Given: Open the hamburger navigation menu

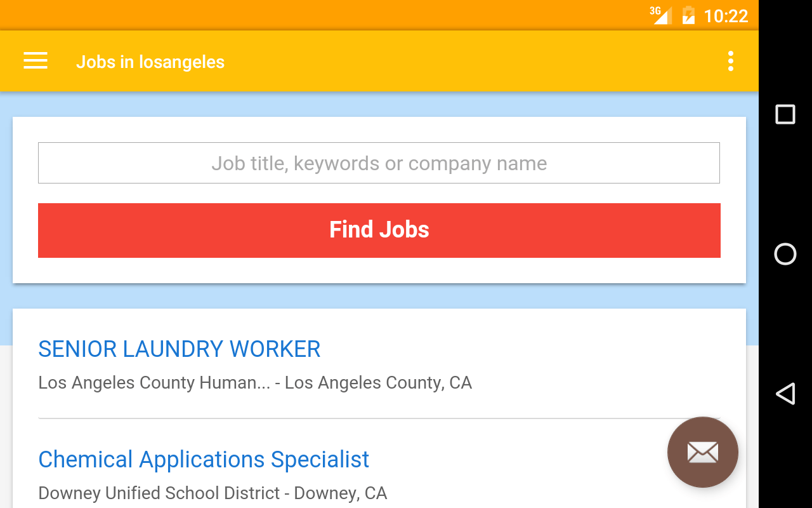Looking at the screenshot, I should coord(36,61).
